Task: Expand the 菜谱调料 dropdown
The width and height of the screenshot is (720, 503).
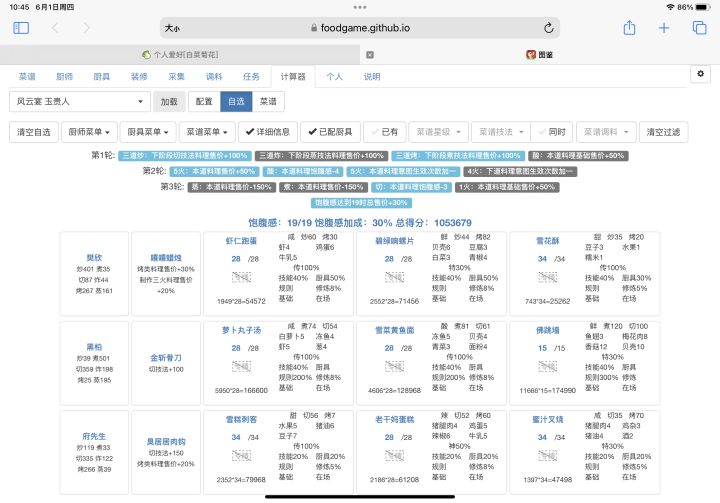Action: coord(606,132)
